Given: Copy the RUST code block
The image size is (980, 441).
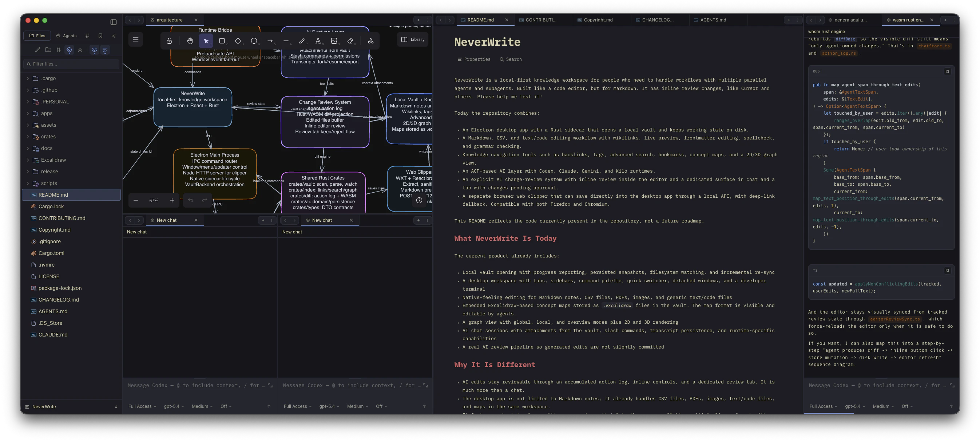Looking at the screenshot, I should (x=947, y=72).
